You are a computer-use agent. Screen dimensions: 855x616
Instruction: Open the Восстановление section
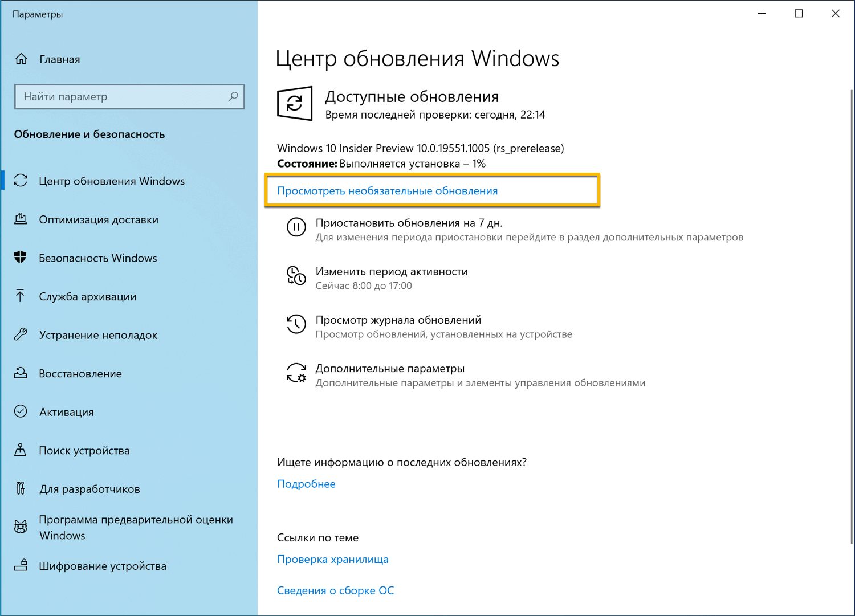coord(80,373)
